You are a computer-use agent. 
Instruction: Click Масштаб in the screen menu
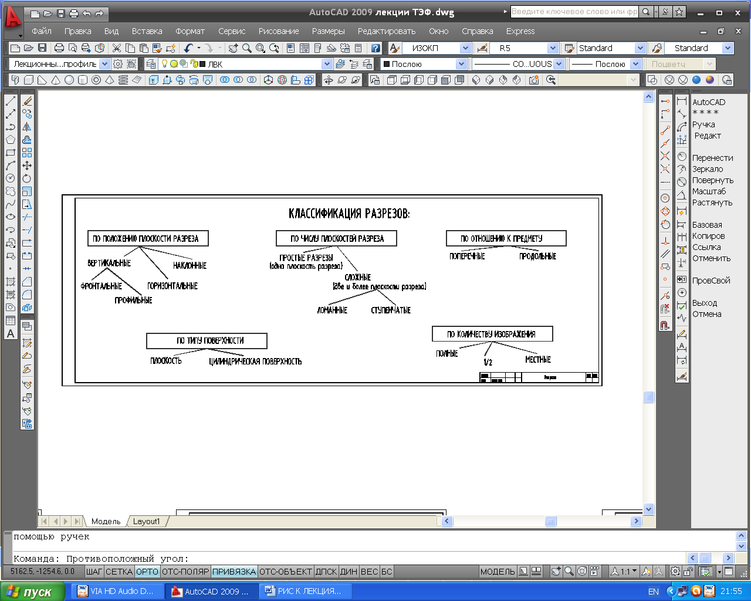point(709,191)
